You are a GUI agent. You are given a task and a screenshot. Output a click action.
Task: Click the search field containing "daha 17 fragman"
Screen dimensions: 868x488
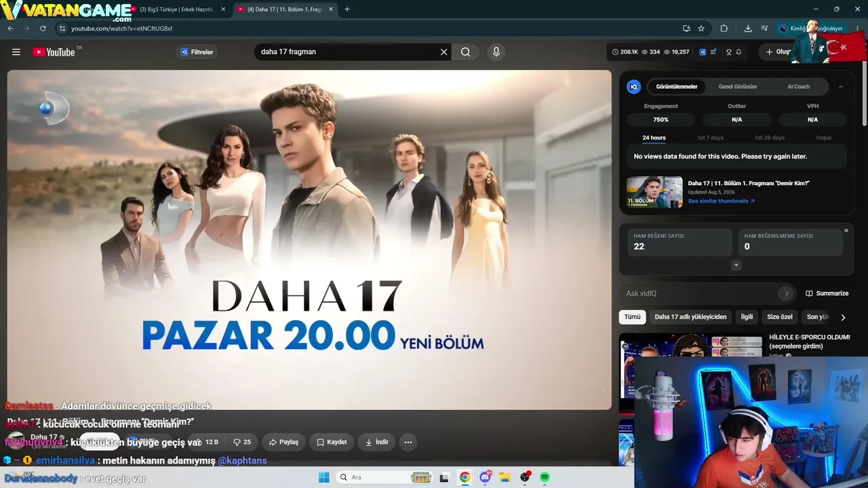(346, 52)
